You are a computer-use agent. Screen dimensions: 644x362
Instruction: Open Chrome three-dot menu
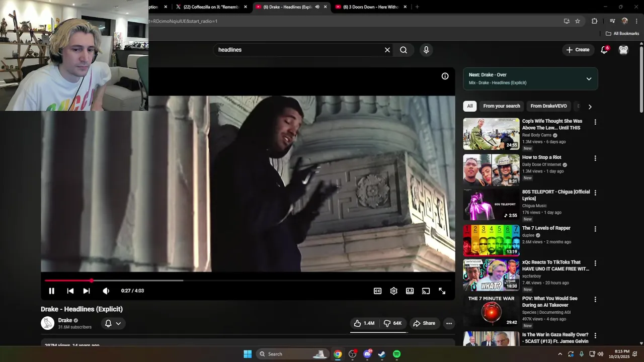coord(636,21)
